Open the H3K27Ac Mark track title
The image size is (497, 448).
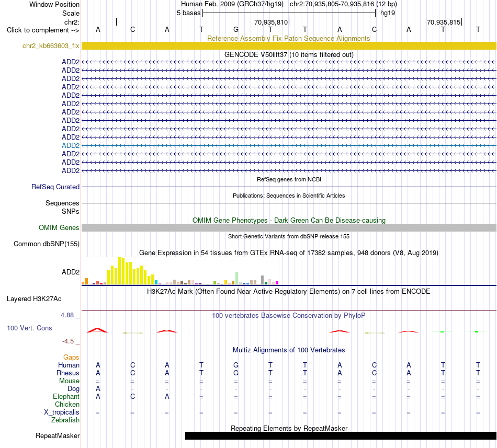(288, 291)
